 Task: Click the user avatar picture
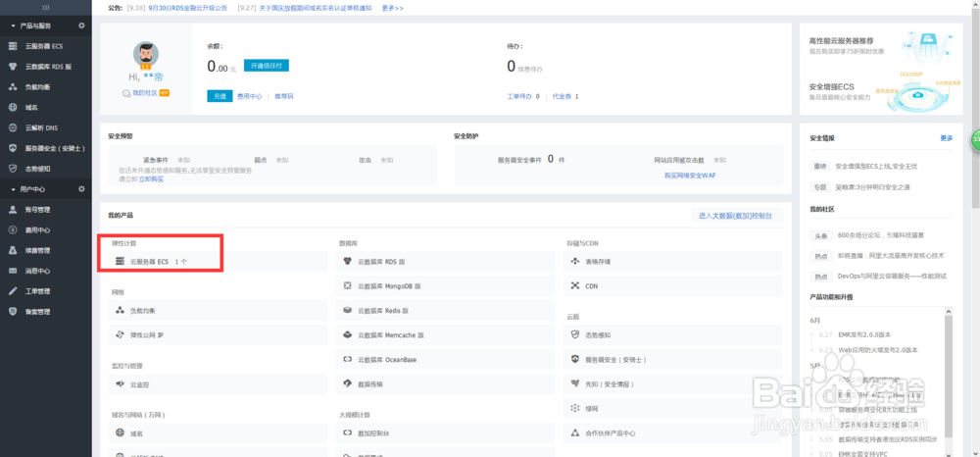tap(146, 55)
